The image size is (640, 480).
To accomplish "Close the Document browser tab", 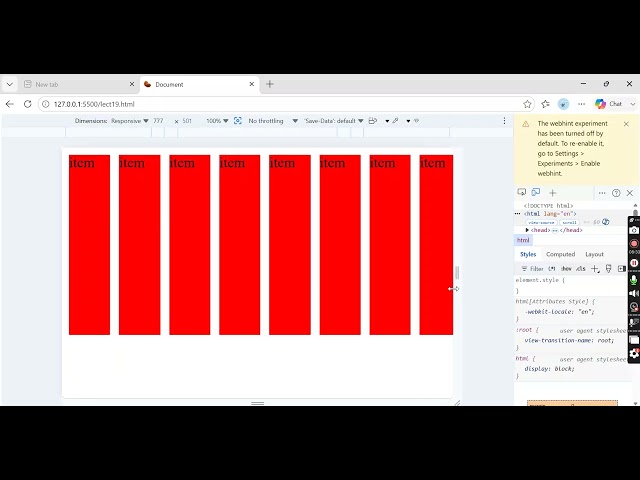I will point(252,84).
